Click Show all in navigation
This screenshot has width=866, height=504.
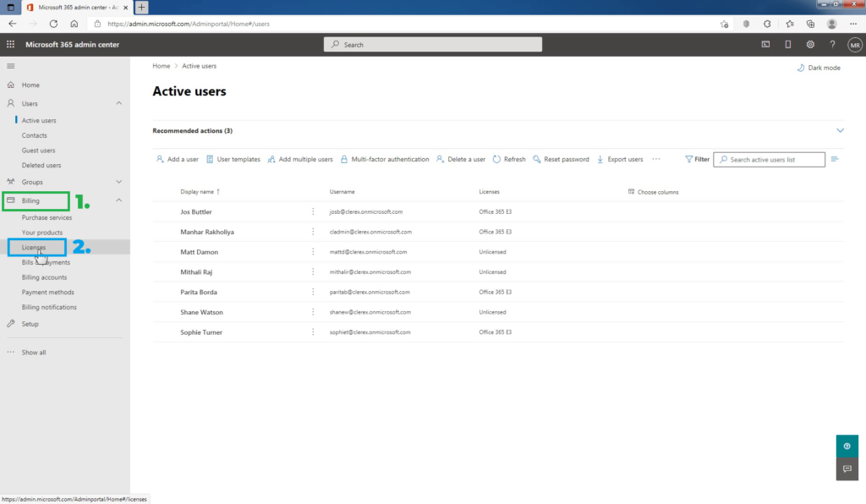[34, 352]
